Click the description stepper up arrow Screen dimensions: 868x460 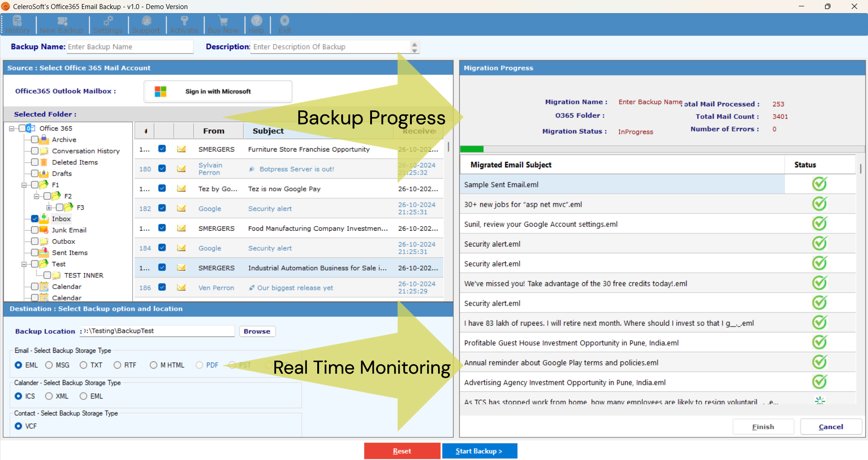(x=414, y=44)
